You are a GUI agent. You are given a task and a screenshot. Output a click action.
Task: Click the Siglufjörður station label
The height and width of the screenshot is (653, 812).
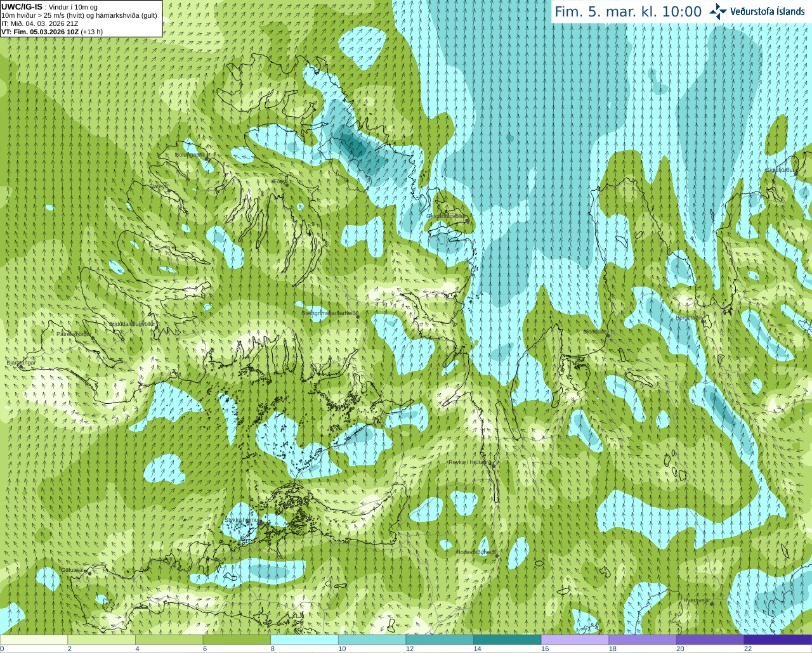[780, 170]
